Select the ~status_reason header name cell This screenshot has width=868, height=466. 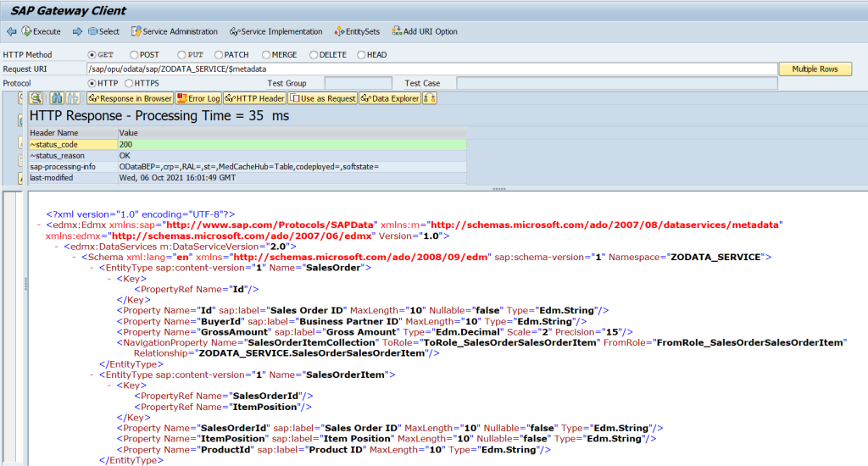coord(73,156)
